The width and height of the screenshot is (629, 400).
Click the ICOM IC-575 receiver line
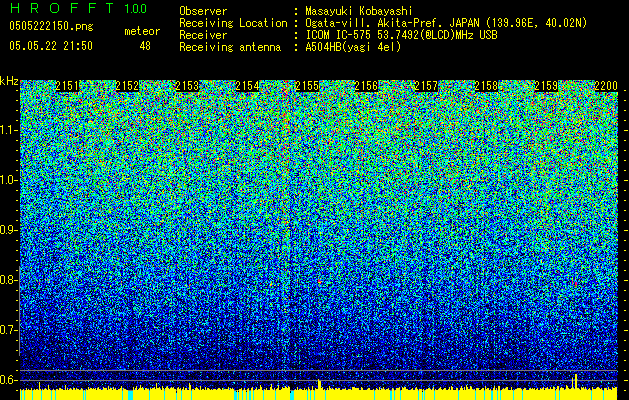tap(401, 35)
